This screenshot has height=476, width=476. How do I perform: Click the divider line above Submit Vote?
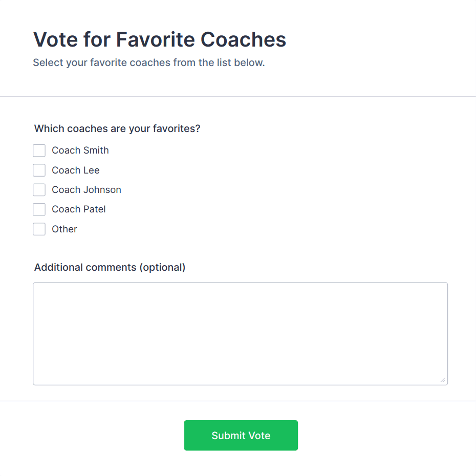pos(238,401)
